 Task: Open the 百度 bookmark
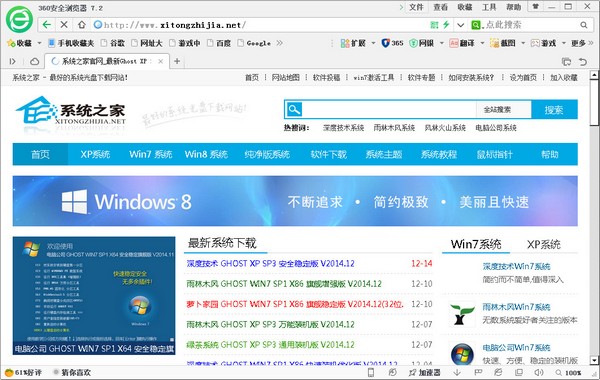point(219,43)
